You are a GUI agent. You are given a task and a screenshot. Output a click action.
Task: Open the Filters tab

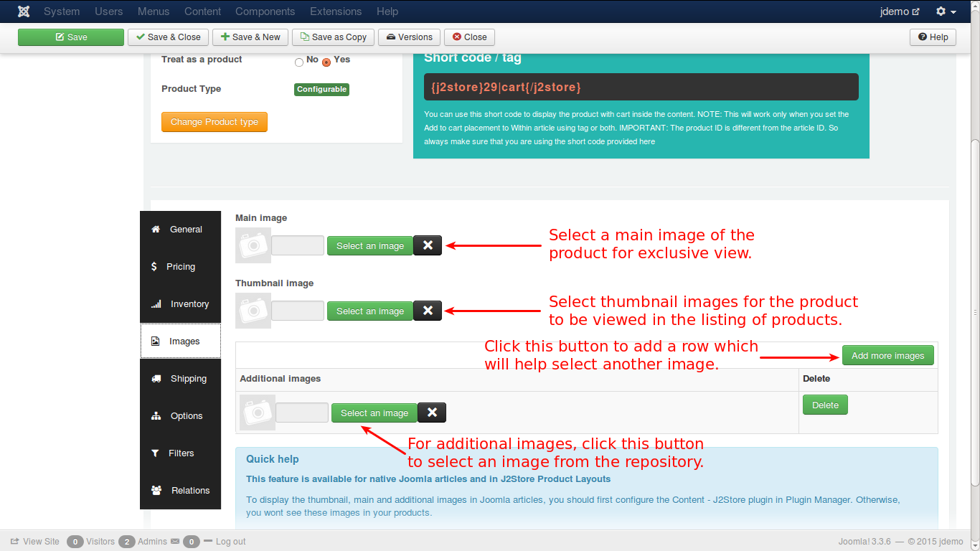tap(180, 453)
